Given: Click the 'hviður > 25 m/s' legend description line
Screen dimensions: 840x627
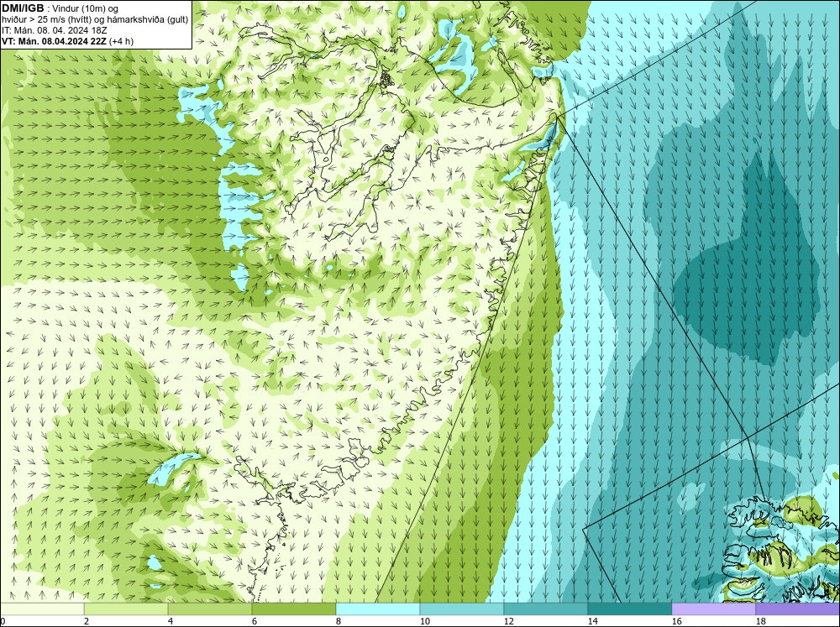Looking at the screenshot, I should click(95, 20).
